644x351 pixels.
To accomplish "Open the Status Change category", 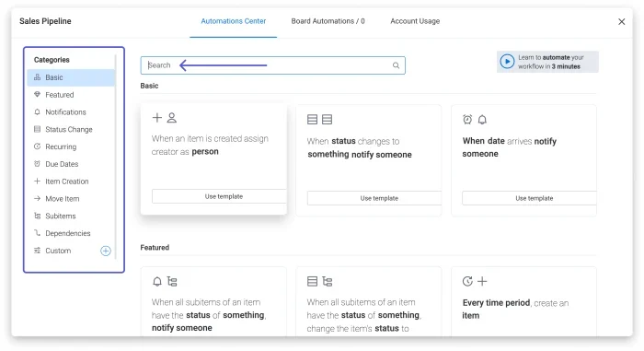I will [x=71, y=129].
